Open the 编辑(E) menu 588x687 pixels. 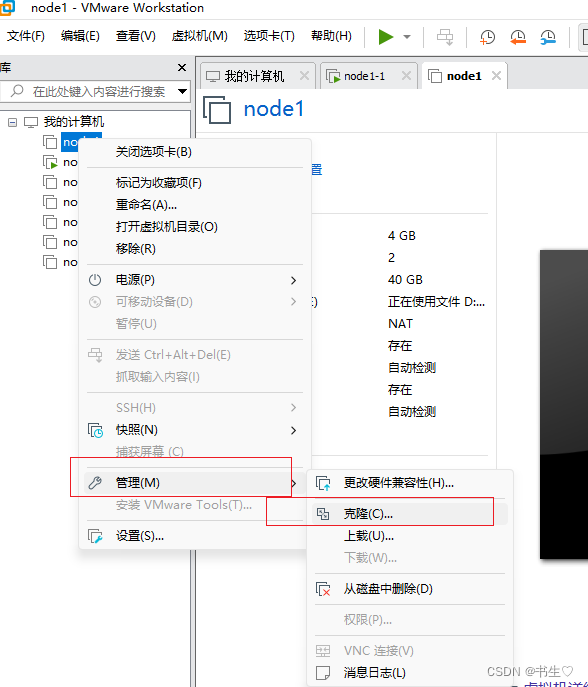pyautogui.click(x=80, y=36)
